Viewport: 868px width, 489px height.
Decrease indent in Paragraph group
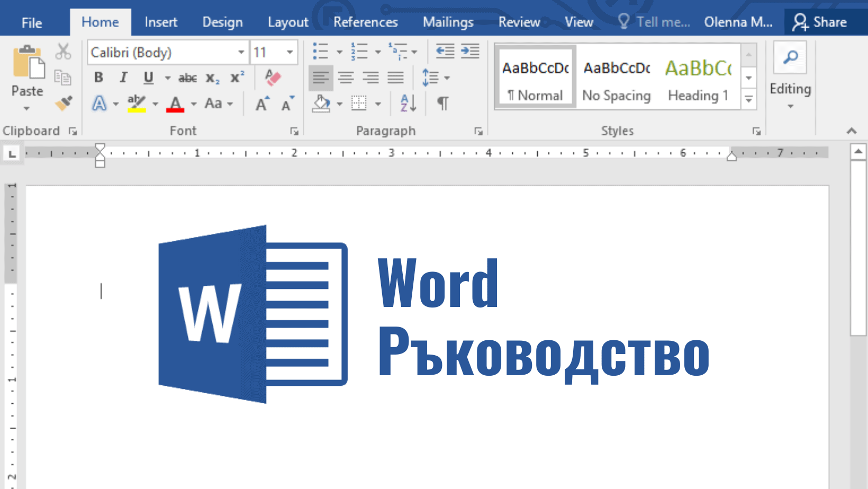[445, 51]
